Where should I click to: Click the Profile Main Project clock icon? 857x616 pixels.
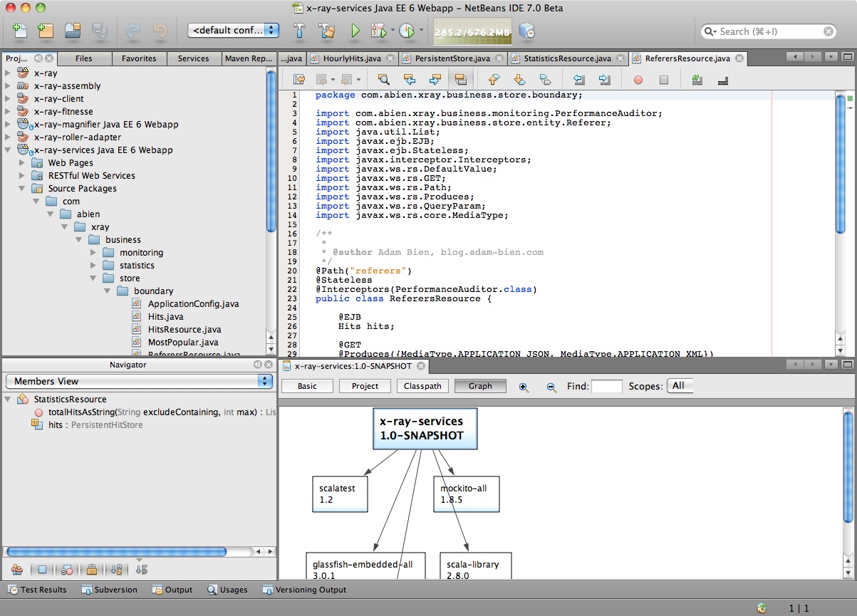point(406,31)
